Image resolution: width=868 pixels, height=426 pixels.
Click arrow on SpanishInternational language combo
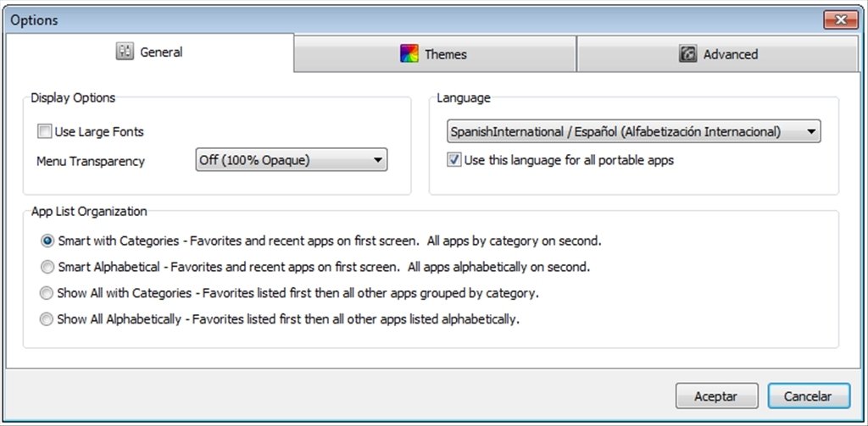pyautogui.click(x=811, y=131)
